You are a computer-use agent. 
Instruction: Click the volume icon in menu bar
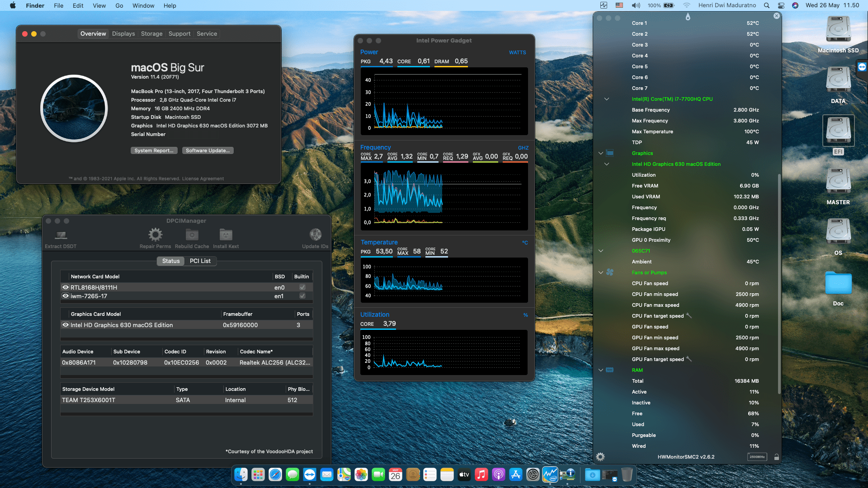pyautogui.click(x=636, y=5)
